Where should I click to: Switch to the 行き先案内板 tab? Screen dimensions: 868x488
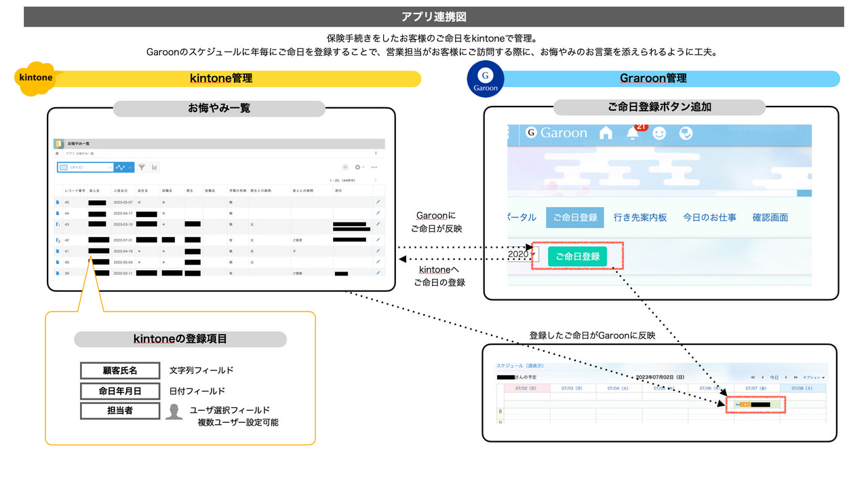[x=640, y=217]
